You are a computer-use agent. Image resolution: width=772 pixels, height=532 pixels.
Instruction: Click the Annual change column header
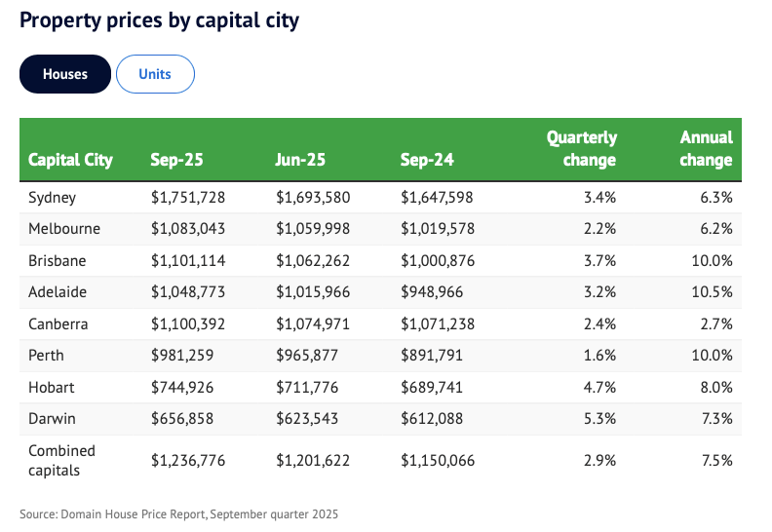[x=705, y=149]
